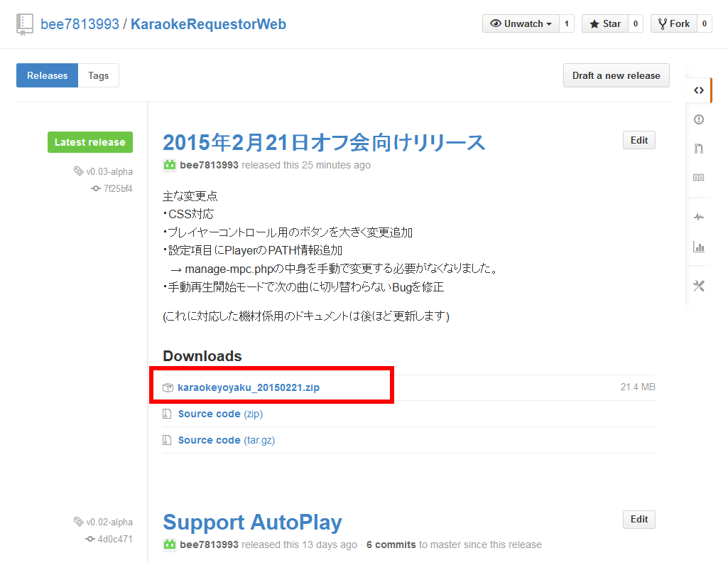Open the Pulse activity icon in sidebar

(x=699, y=217)
